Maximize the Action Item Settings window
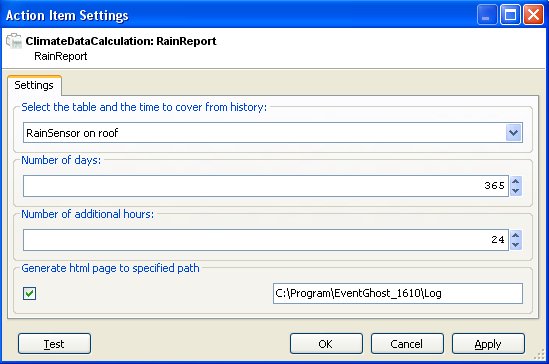Image resolution: width=549 pixels, height=364 pixels. click(510, 15)
